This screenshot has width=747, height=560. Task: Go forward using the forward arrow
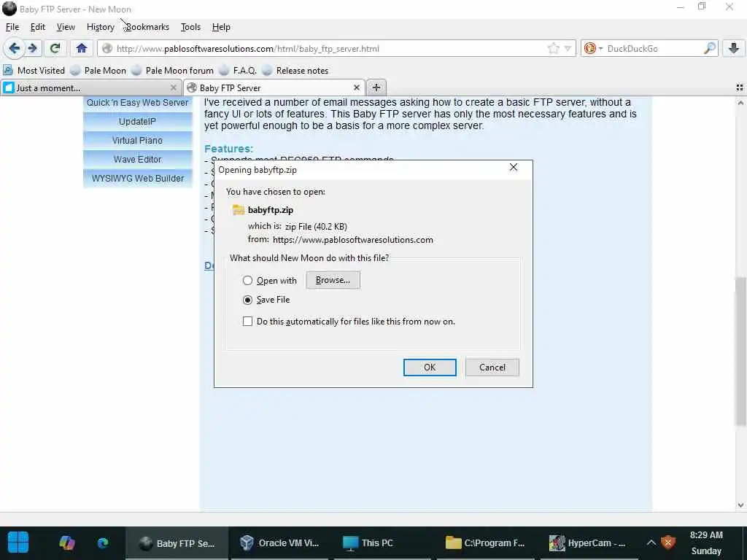pos(32,48)
